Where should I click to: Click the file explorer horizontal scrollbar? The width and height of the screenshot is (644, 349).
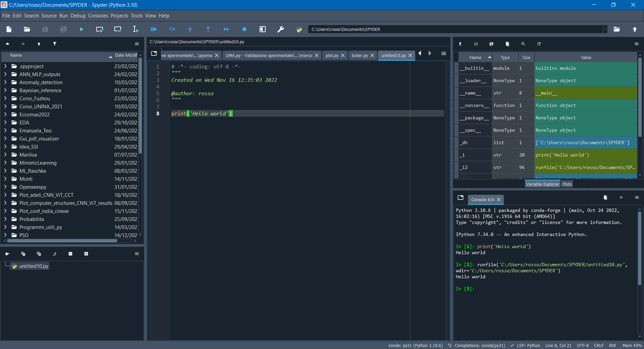coord(62,241)
